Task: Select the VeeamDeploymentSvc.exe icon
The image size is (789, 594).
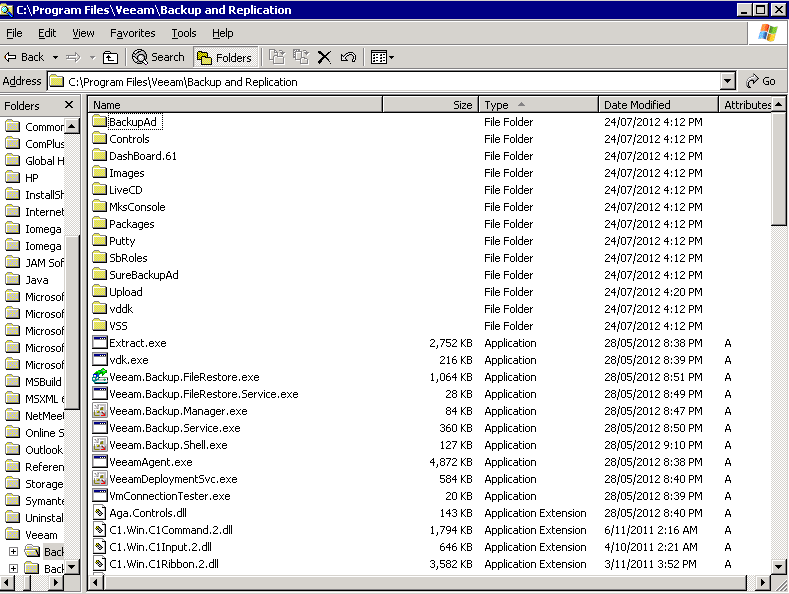Action: click(x=100, y=479)
